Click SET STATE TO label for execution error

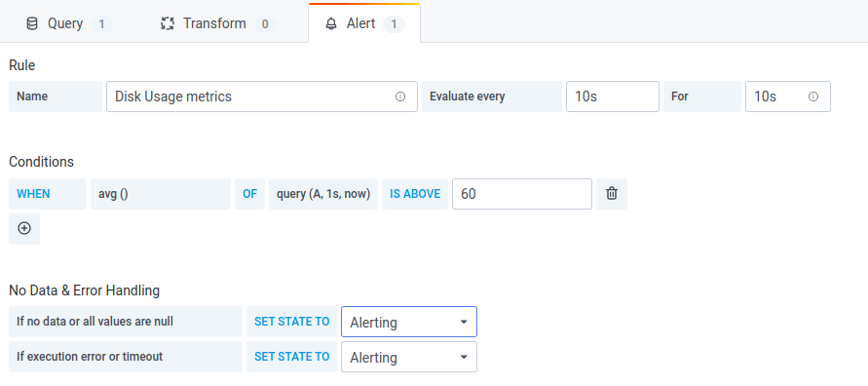[291, 357]
